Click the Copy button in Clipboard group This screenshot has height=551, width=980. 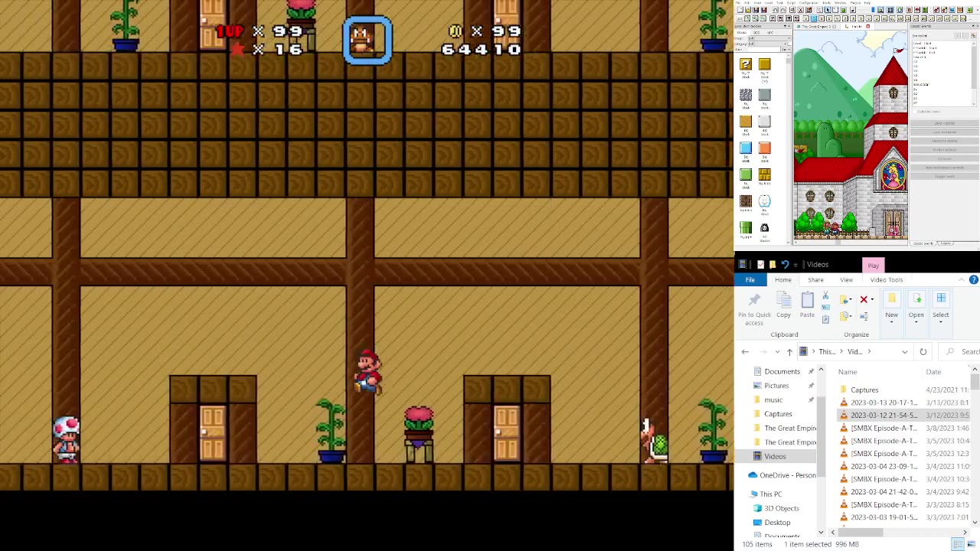pyautogui.click(x=783, y=305)
